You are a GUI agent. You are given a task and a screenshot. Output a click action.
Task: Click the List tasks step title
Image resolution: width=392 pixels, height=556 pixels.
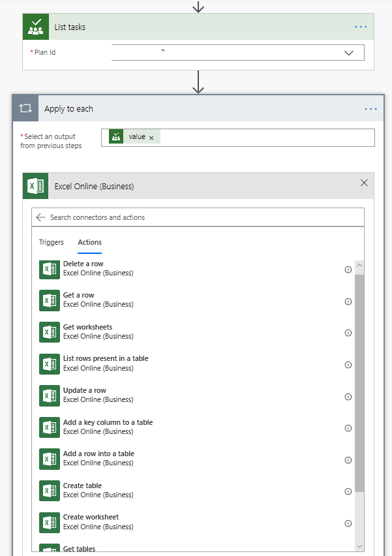click(70, 27)
